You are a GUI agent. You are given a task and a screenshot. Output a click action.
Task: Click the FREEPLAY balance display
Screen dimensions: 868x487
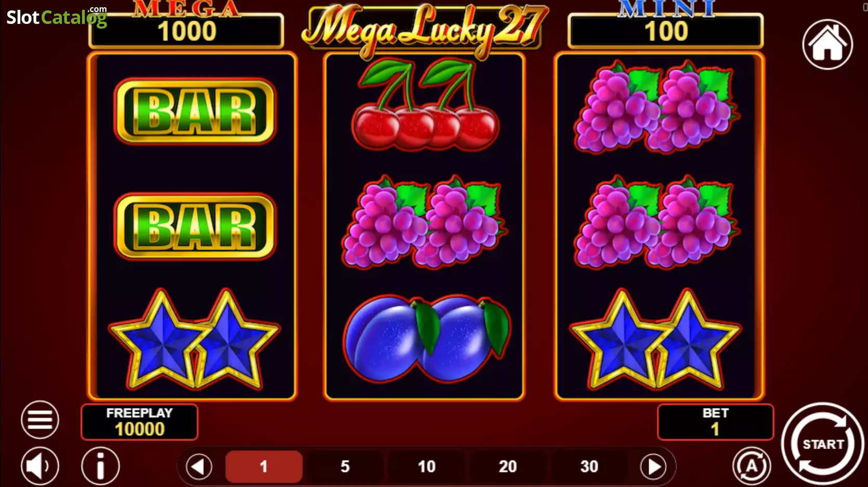point(139,422)
